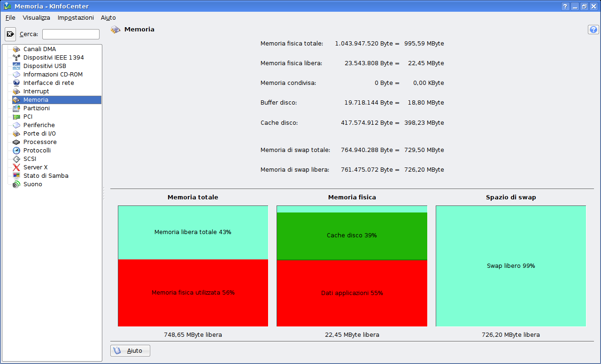This screenshot has height=364, width=601.
Task: Click the Cache disco value 398,23 MByte
Action: coord(424,123)
